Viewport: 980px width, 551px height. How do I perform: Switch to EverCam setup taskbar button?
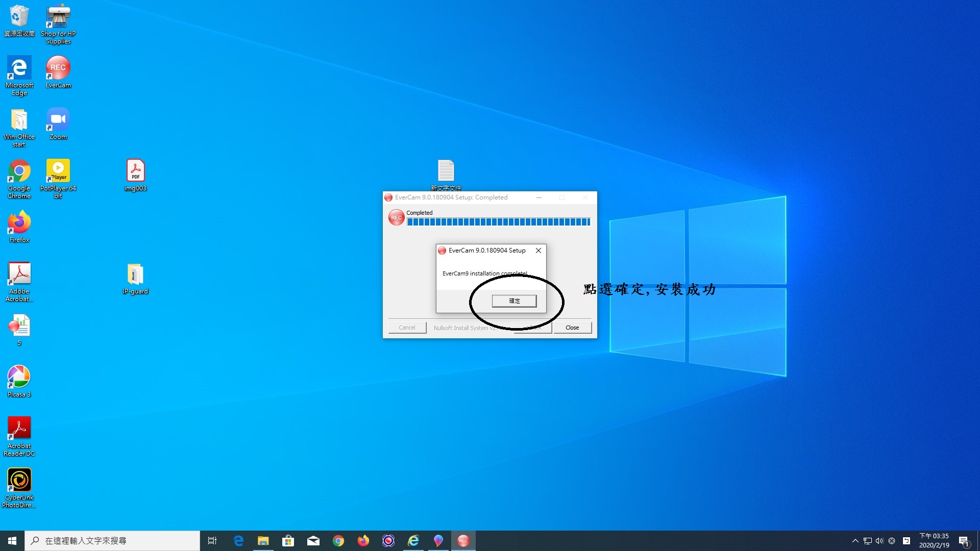tap(463, 541)
